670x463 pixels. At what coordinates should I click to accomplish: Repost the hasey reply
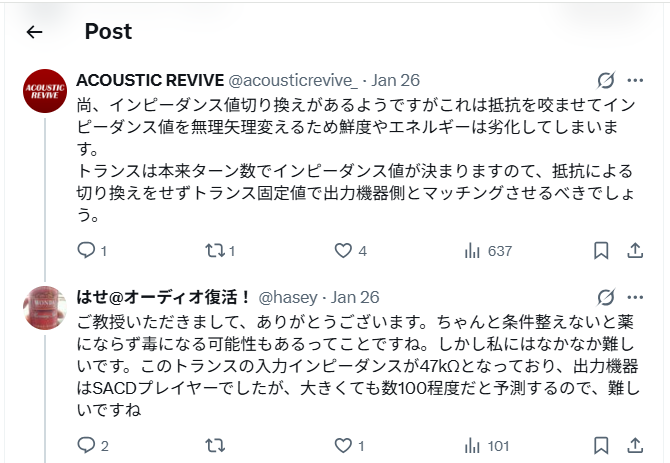pos(215,445)
